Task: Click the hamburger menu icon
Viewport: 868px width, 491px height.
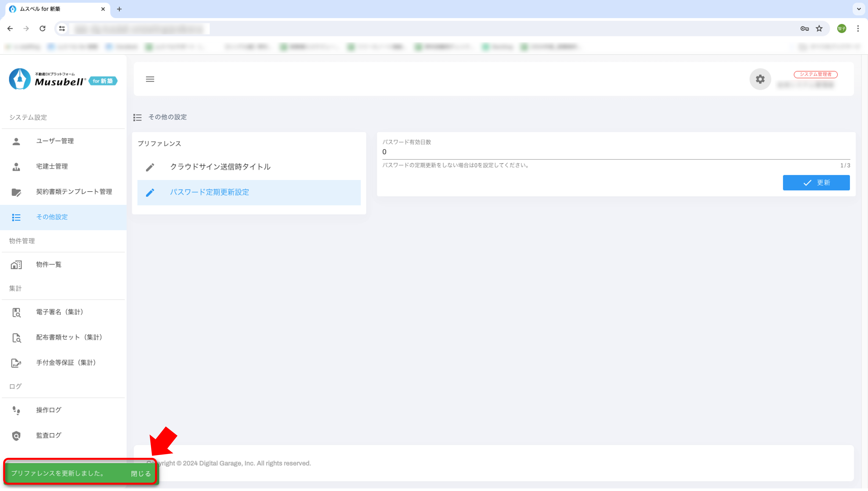Action: point(150,79)
